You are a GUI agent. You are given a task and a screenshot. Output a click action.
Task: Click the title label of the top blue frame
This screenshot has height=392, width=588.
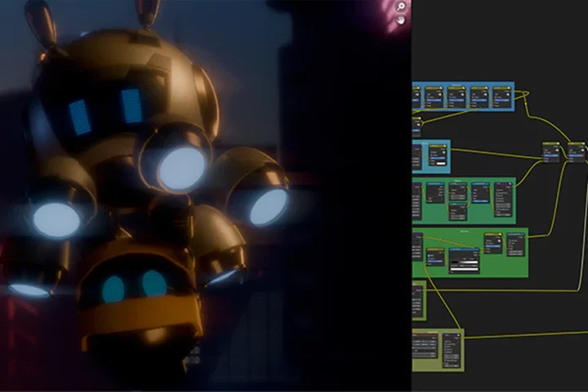point(457,85)
